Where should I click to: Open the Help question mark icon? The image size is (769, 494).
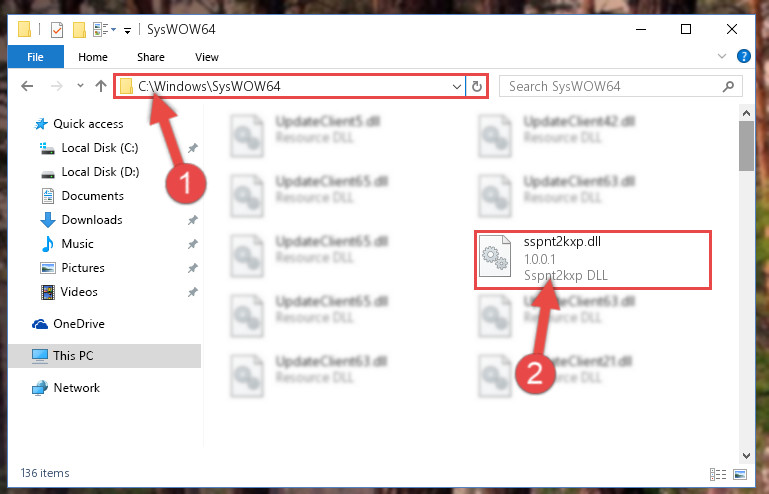(x=743, y=56)
